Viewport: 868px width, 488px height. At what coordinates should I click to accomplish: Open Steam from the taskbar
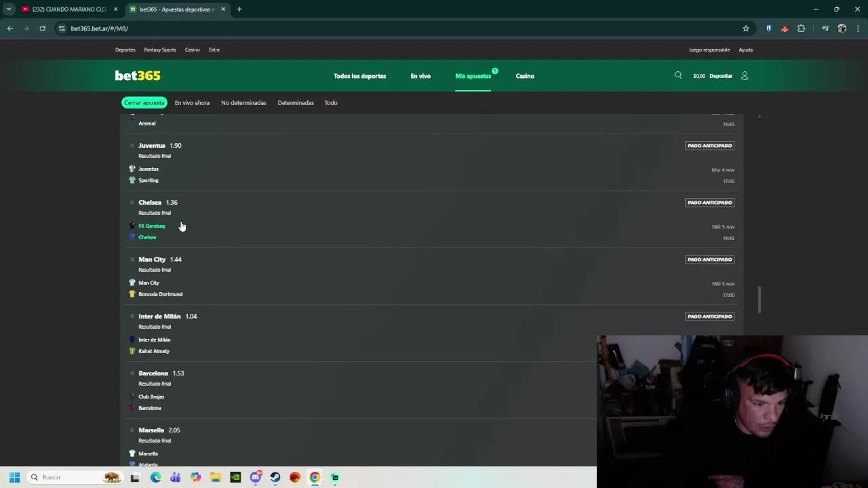[x=275, y=477]
